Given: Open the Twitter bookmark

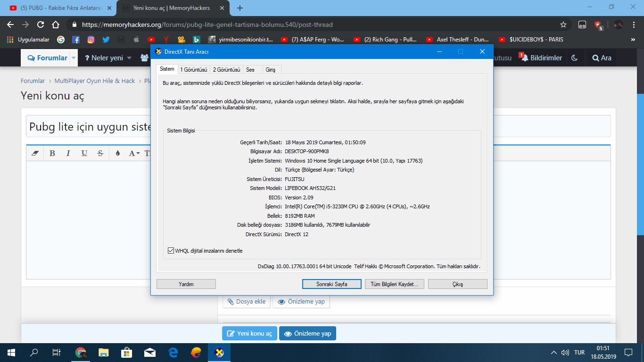Looking at the screenshot, I should (x=106, y=40).
